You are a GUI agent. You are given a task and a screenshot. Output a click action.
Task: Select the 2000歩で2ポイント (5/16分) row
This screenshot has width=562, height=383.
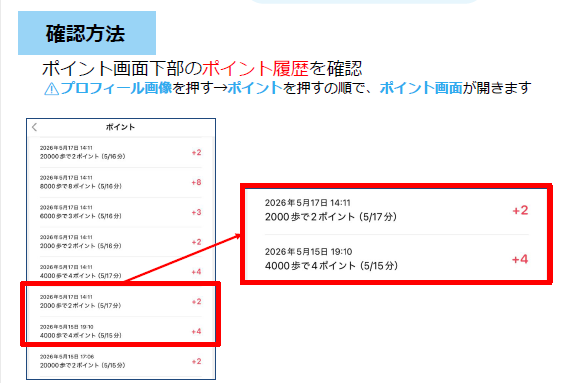(120, 242)
